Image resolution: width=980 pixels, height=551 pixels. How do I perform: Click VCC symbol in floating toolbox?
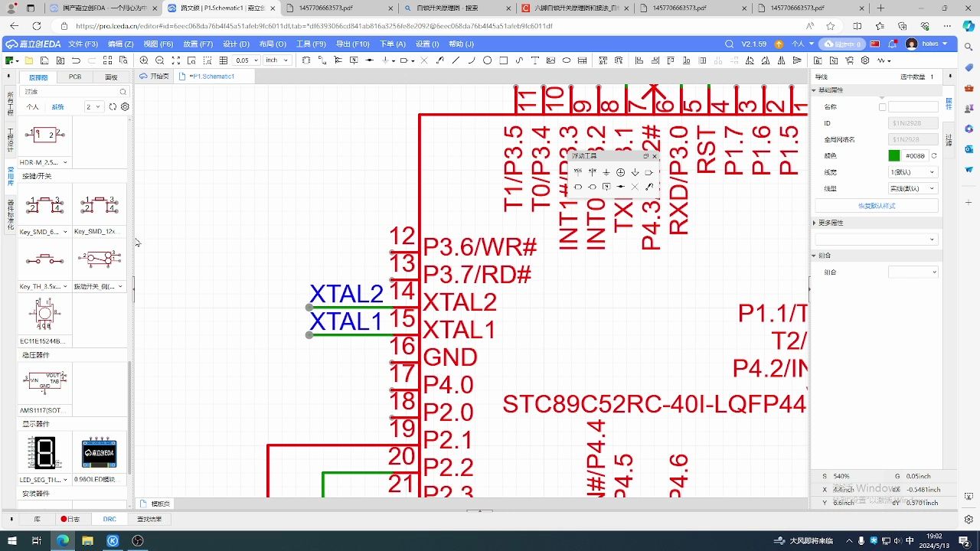click(578, 172)
